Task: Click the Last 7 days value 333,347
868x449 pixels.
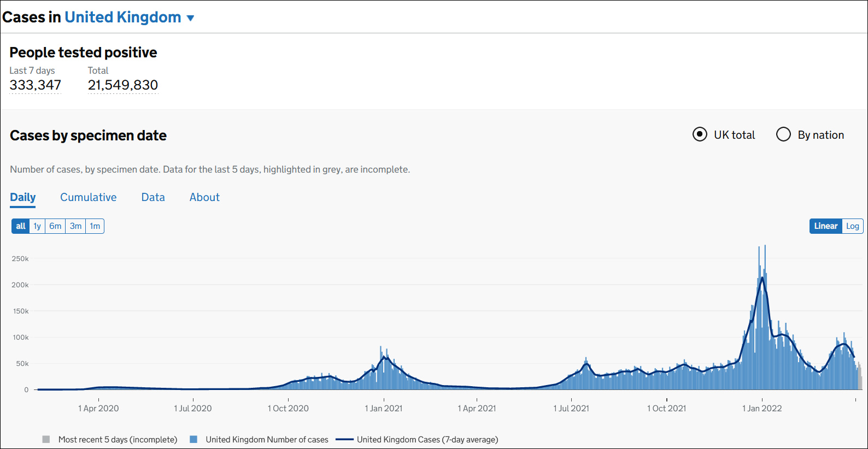Action: [36, 85]
